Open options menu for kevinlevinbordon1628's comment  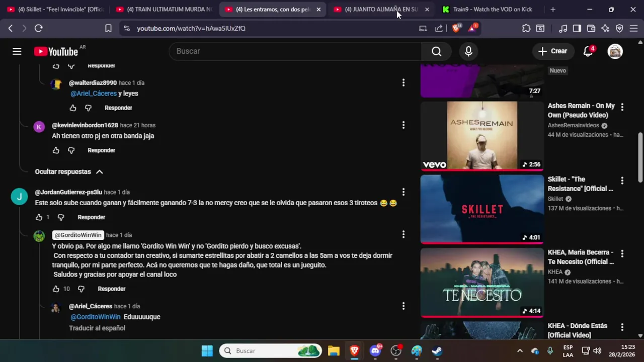403,125
